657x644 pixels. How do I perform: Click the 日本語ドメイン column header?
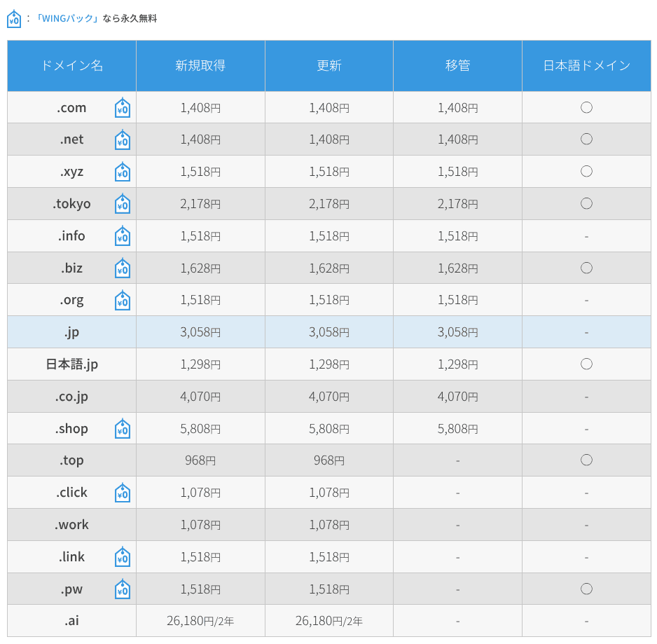(x=586, y=66)
